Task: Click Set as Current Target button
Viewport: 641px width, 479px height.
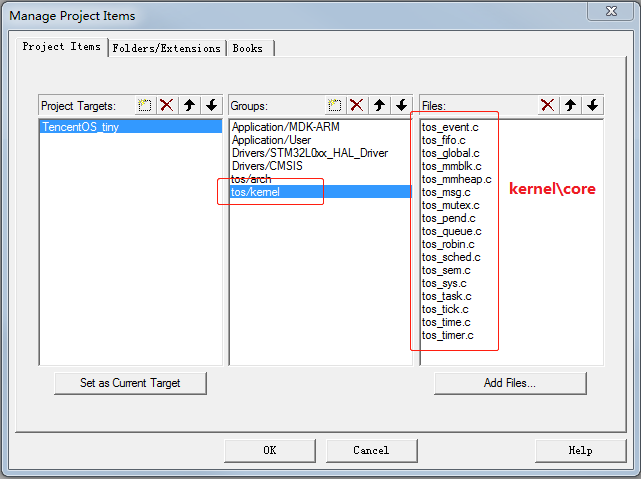Action: (130, 383)
